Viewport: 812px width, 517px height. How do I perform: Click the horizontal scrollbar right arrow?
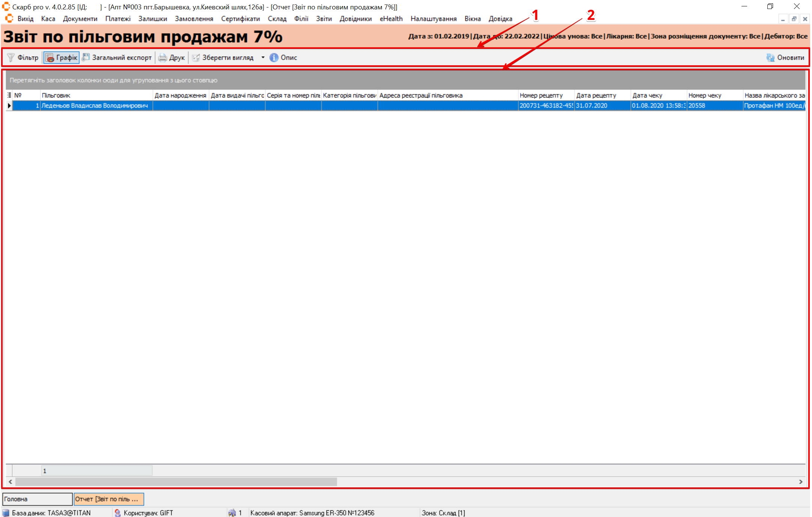coord(801,482)
